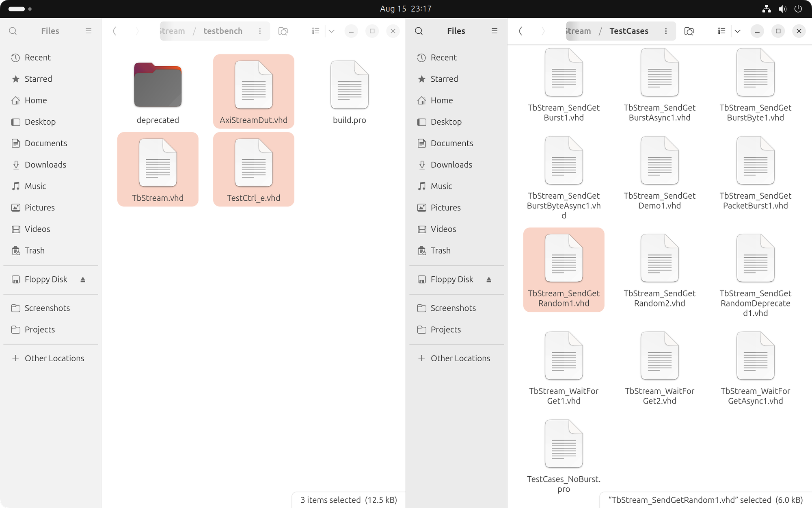Click the clock in top bar

point(406,9)
